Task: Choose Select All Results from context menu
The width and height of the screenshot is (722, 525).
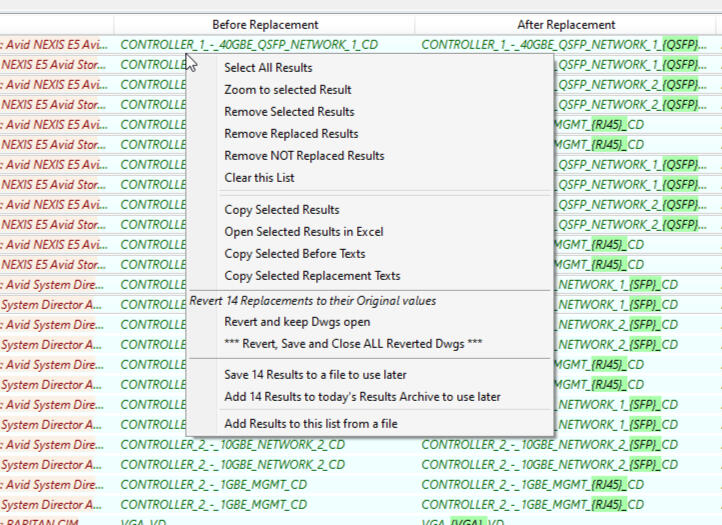Action: [268, 68]
